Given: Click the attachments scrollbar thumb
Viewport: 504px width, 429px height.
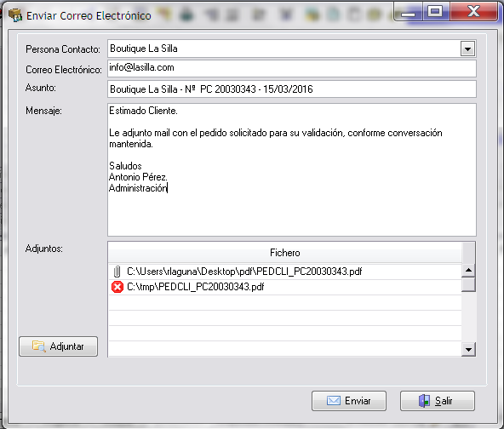Looking at the screenshot, I should [x=468, y=284].
